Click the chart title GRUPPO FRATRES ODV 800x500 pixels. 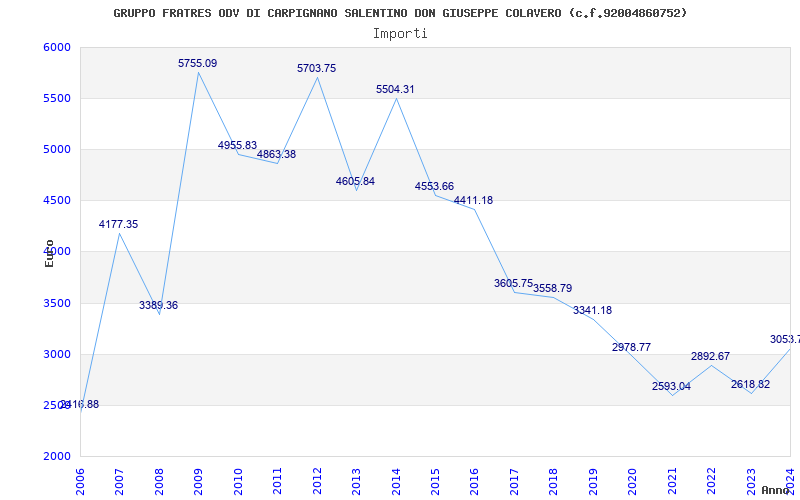400,13
